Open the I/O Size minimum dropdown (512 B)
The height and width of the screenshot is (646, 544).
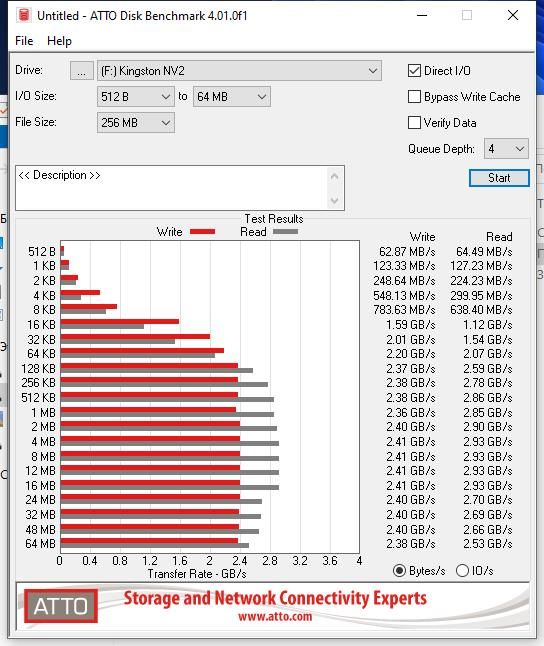tap(136, 97)
